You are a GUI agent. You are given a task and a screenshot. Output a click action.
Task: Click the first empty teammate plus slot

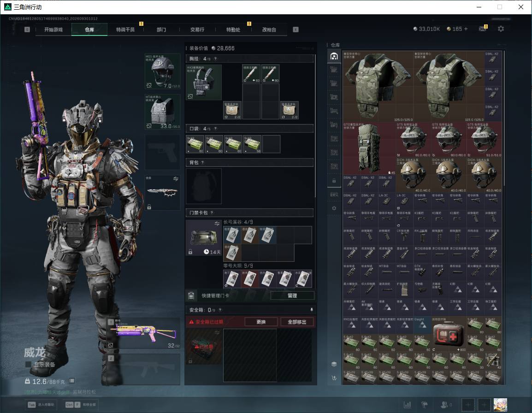[468, 405]
